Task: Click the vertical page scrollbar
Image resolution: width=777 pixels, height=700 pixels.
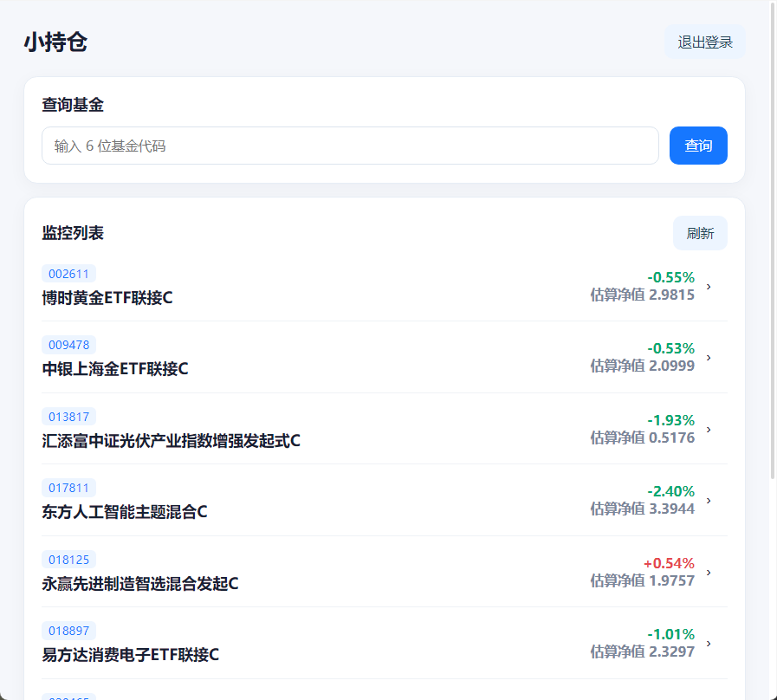Action: 772,240
